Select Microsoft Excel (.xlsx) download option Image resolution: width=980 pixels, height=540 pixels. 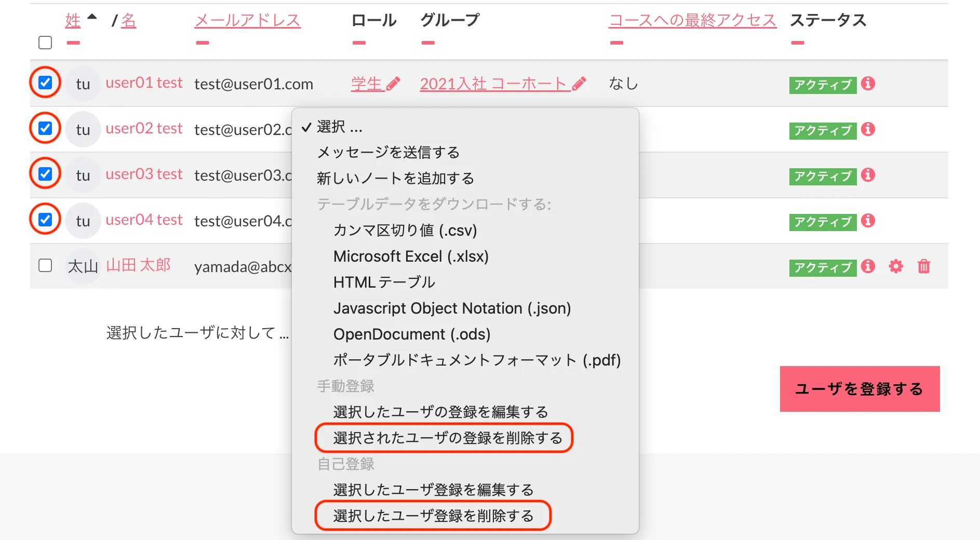(411, 256)
